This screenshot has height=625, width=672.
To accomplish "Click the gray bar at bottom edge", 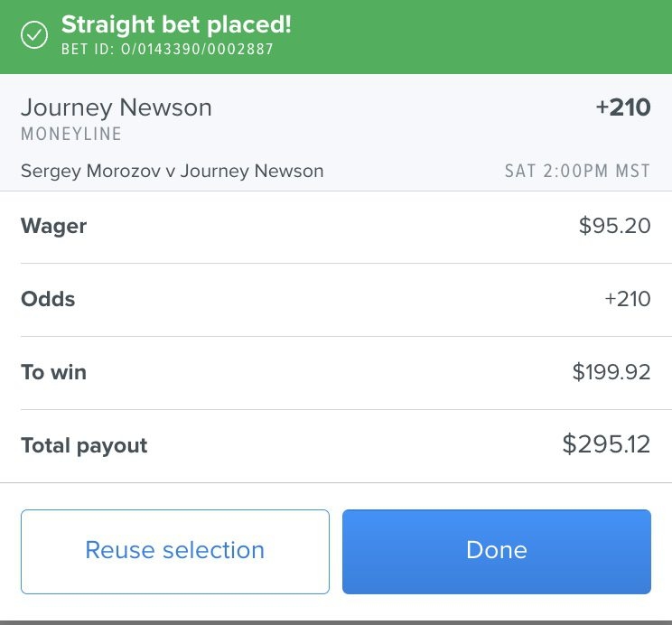I will tap(336, 622).
